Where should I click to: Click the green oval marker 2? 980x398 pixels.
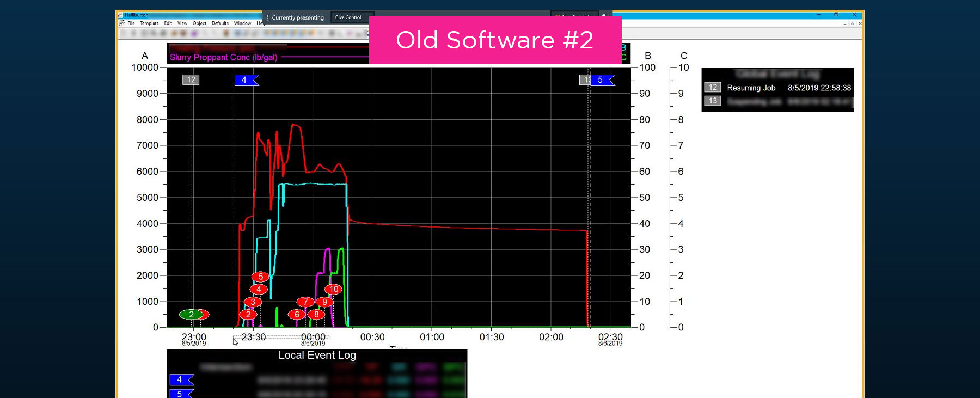[x=191, y=314]
